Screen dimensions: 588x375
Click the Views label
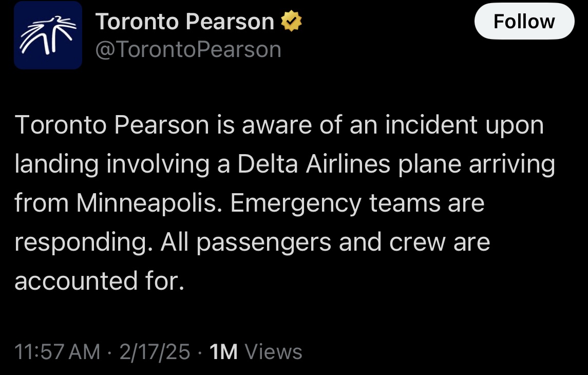click(x=273, y=352)
